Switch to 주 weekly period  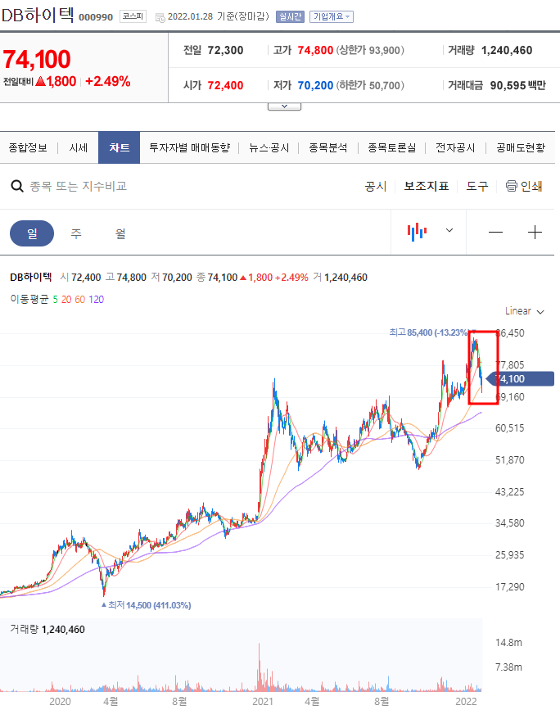click(76, 233)
